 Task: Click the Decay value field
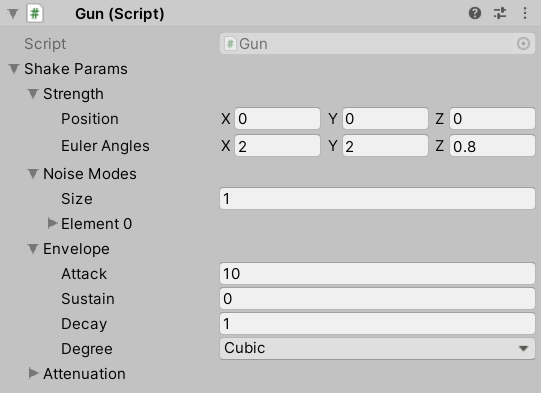tap(377, 324)
